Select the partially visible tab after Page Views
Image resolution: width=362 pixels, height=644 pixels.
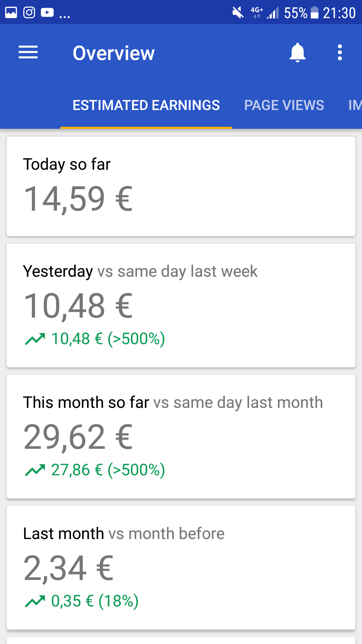[x=355, y=105]
